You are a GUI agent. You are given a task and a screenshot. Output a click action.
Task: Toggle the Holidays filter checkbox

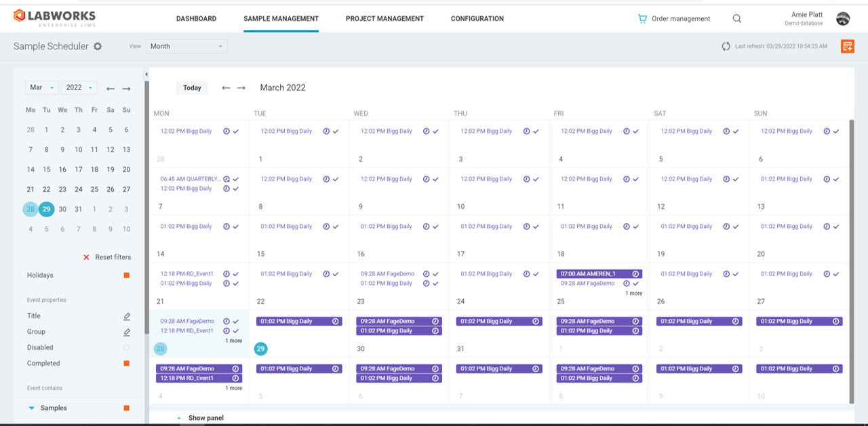(x=126, y=275)
